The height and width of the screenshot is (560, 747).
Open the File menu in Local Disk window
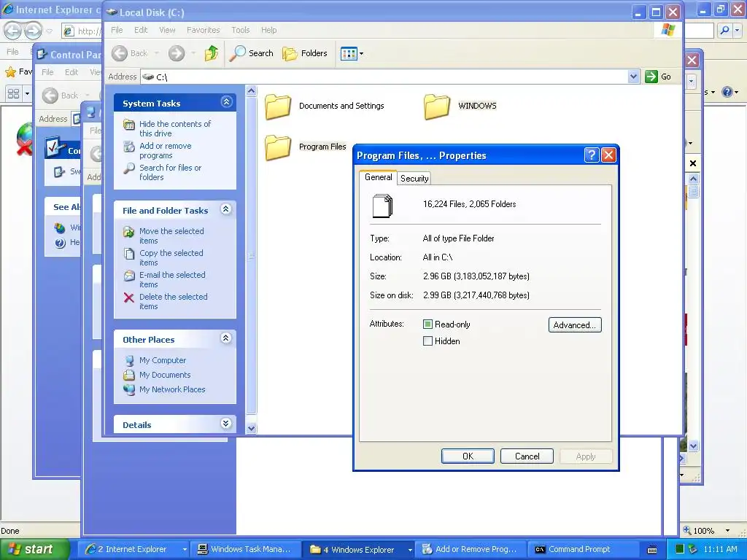tap(117, 30)
